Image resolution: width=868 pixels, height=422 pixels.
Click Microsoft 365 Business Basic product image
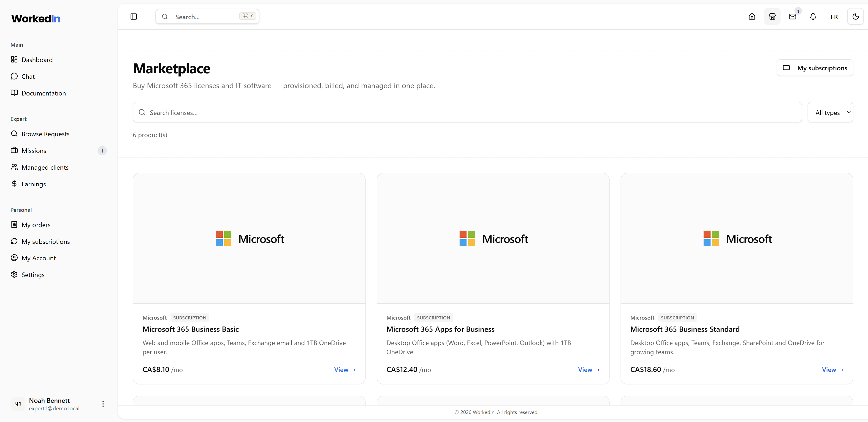[249, 239]
